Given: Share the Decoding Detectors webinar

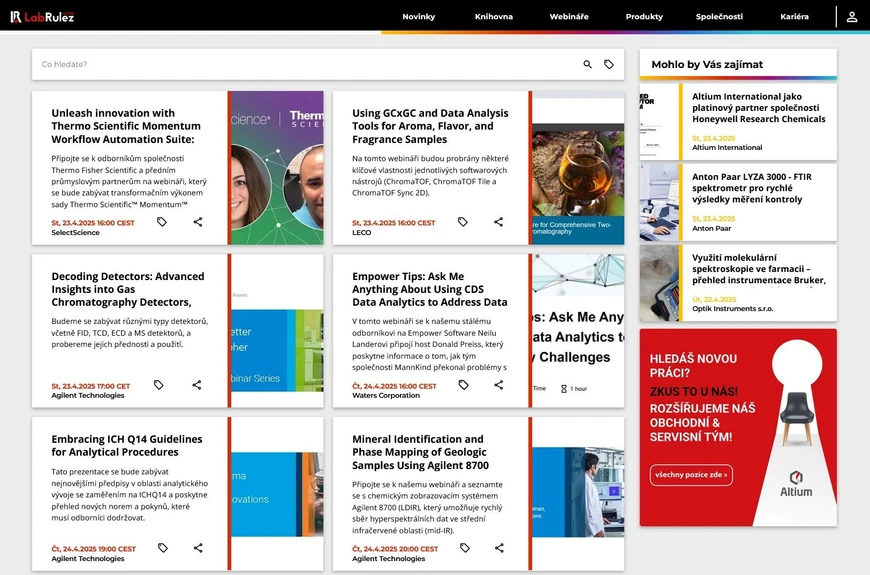Looking at the screenshot, I should point(196,385).
